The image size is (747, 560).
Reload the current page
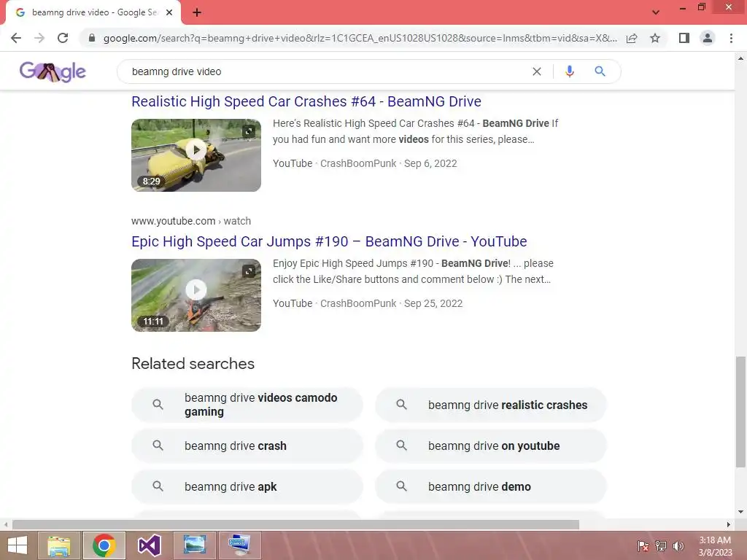pyautogui.click(x=63, y=38)
